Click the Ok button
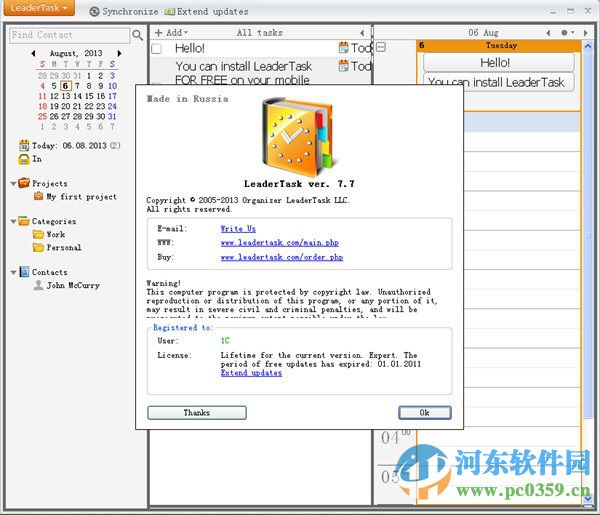 click(x=425, y=412)
